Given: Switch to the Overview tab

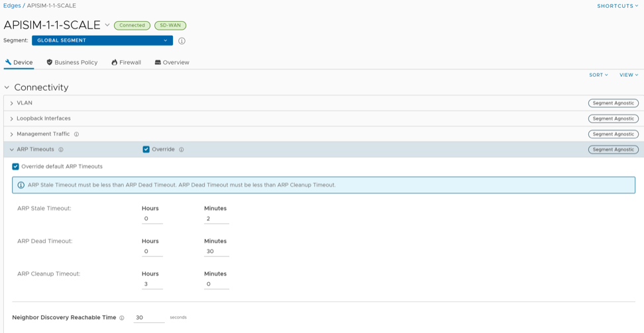Looking at the screenshot, I should click(x=172, y=63).
